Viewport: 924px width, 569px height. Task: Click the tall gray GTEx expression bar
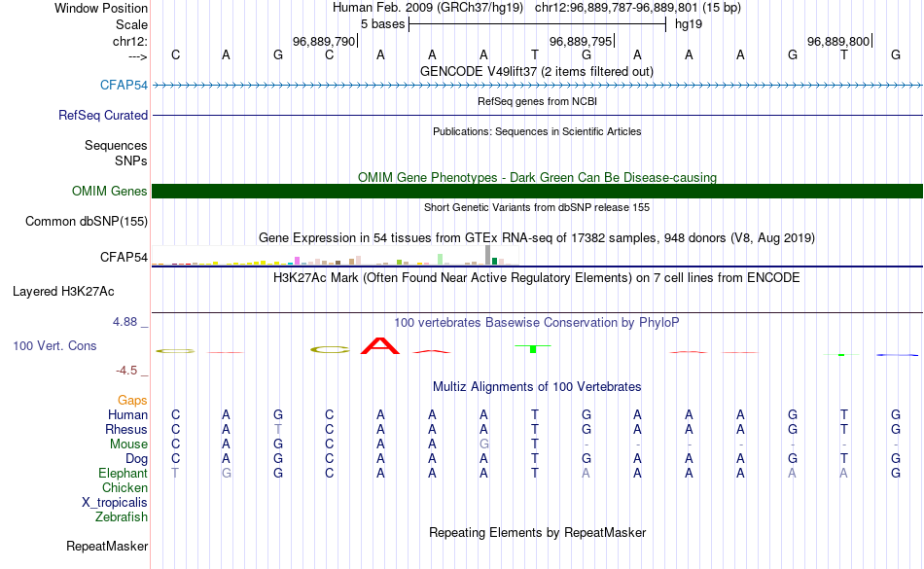tap(487, 255)
